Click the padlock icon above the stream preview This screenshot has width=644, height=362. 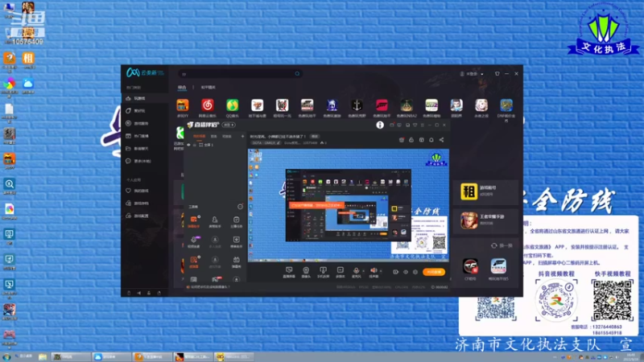(411, 140)
